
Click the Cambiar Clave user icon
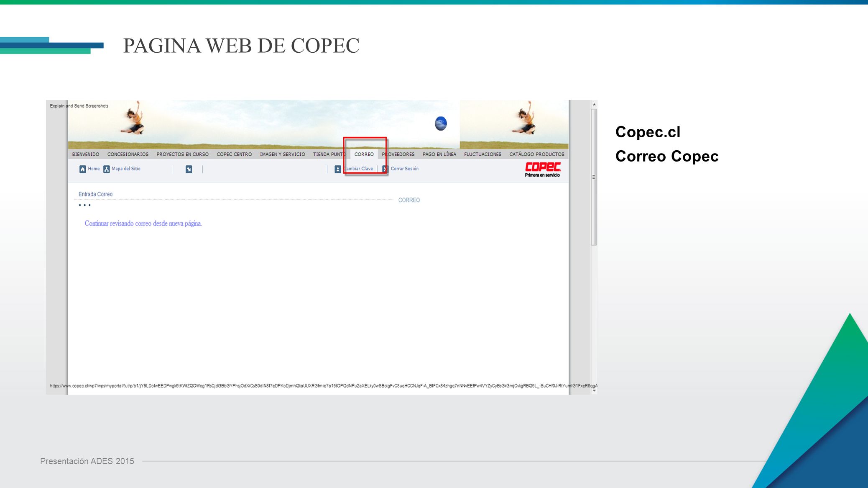[338, 169]
